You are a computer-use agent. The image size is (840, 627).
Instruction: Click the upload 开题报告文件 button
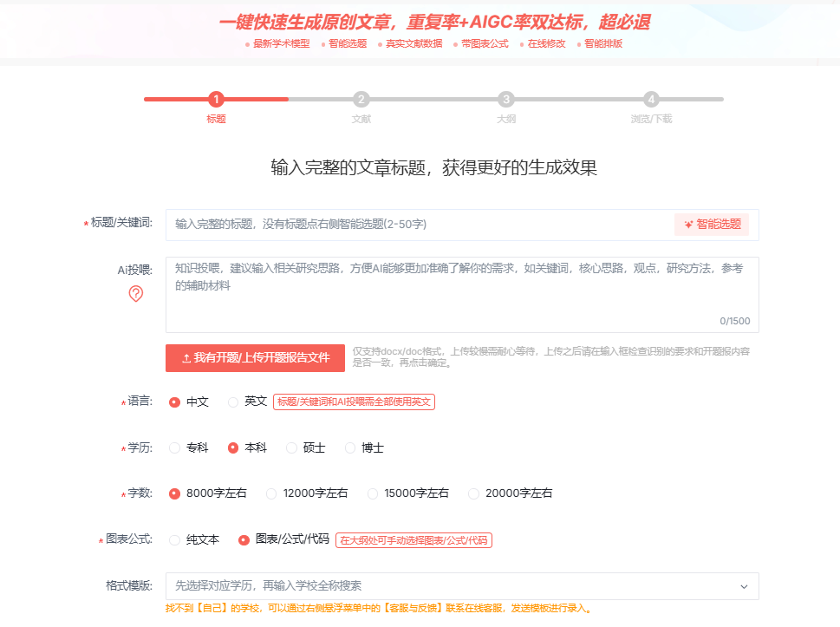255,357
